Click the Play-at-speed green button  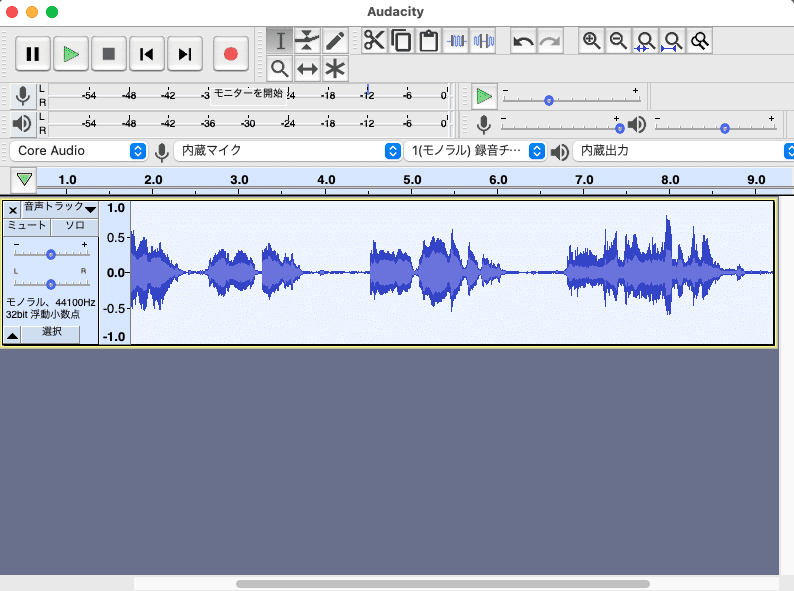point(484,96)
